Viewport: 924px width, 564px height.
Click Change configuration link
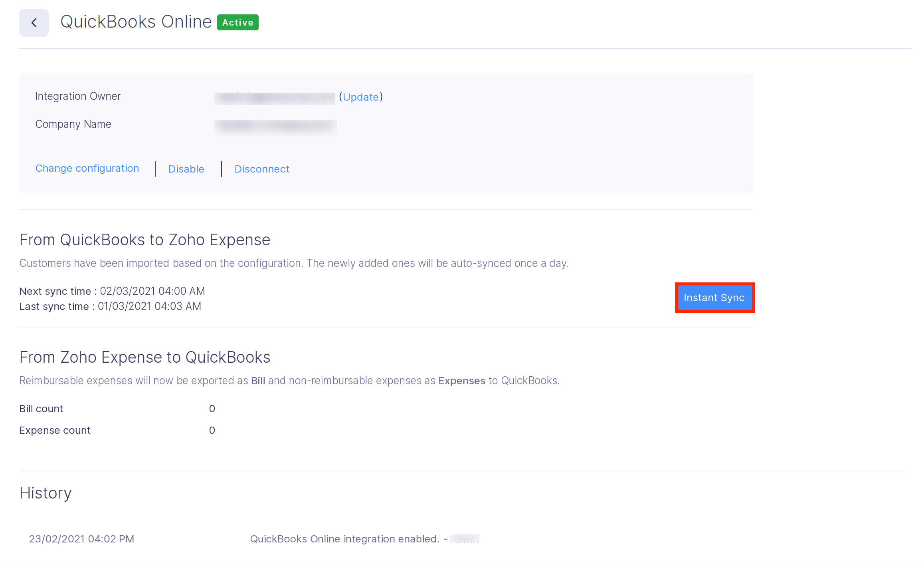(x=87, y=169)
